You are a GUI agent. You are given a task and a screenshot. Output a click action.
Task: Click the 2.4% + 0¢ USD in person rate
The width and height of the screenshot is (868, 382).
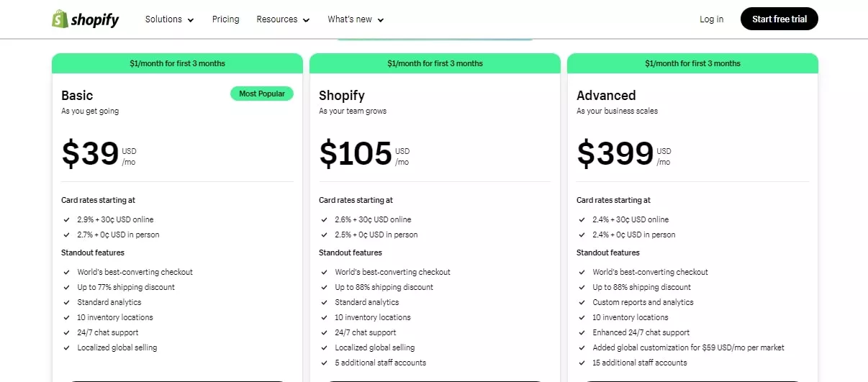point(633,235)
